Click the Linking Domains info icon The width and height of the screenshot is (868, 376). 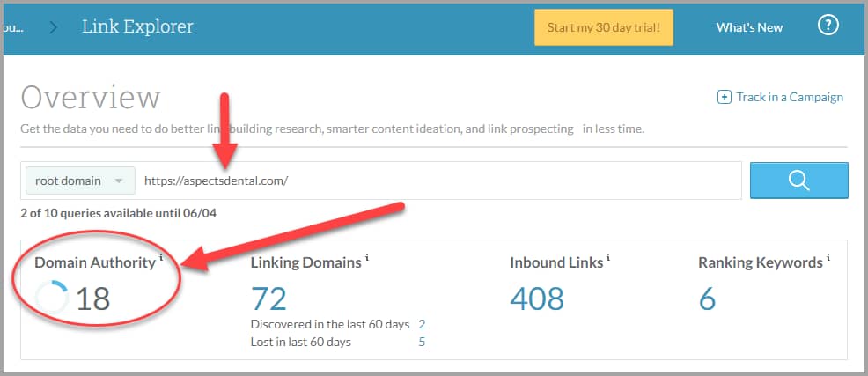(367, 257)
